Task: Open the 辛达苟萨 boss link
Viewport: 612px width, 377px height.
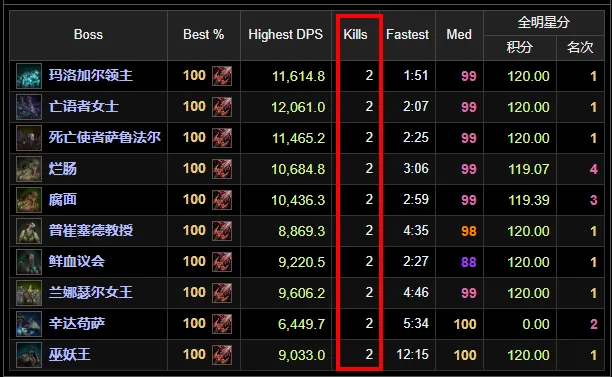Action: pos(76,324)
